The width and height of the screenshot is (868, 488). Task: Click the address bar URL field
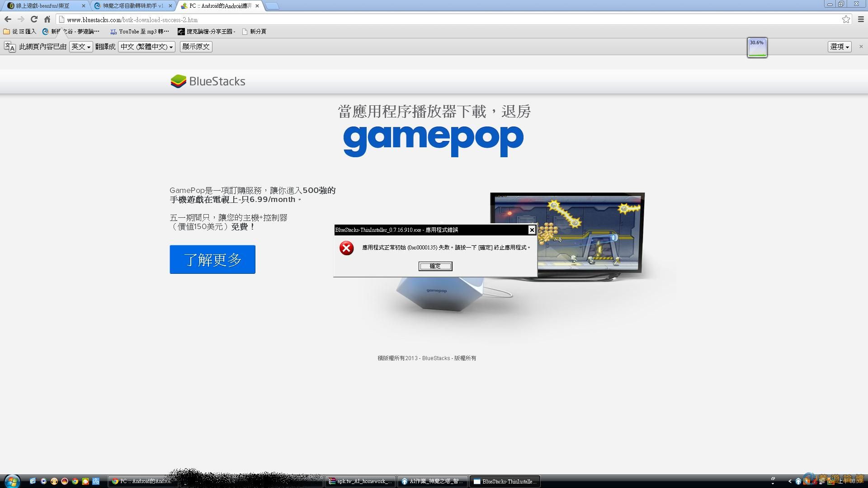click(x=362, y=20)
